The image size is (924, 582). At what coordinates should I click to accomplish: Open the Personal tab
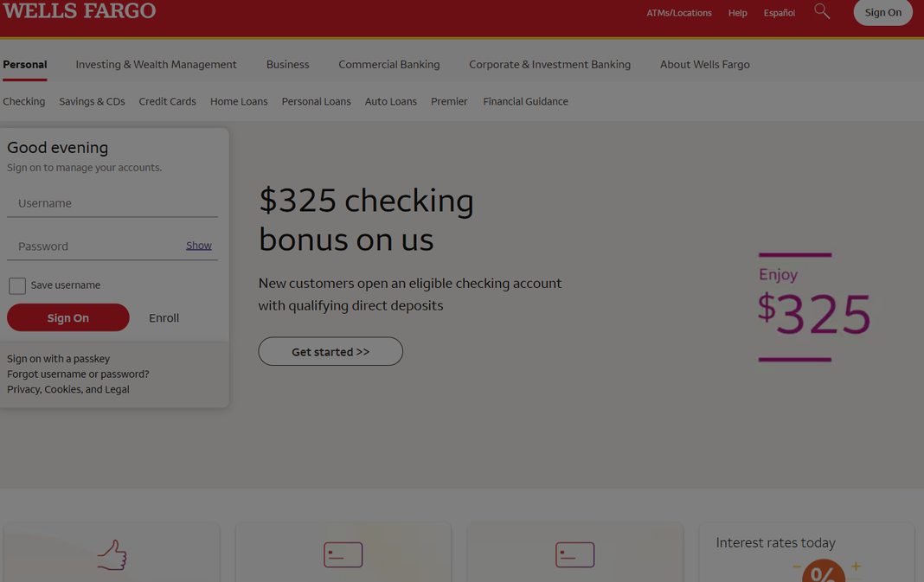[25, 65]
